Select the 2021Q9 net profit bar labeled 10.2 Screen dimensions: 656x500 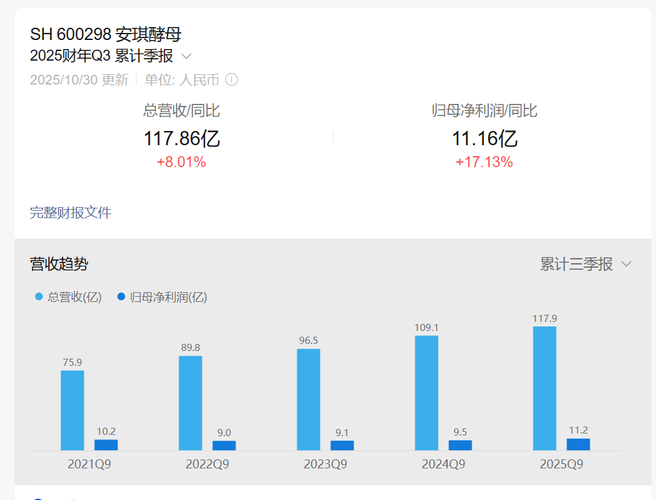[106, 445]
